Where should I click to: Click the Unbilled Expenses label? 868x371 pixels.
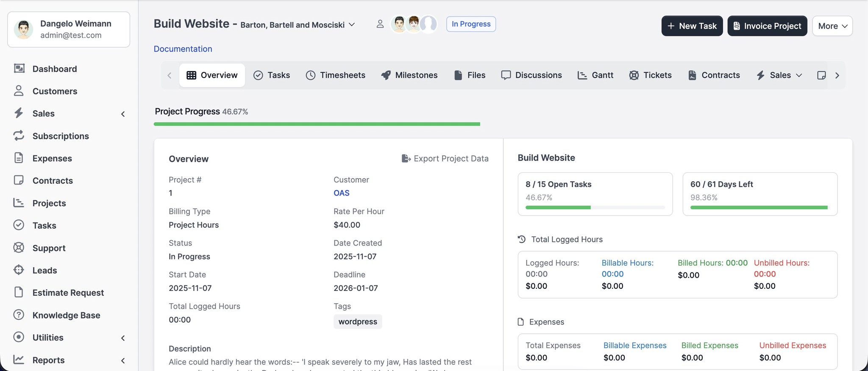click(793, 345)
